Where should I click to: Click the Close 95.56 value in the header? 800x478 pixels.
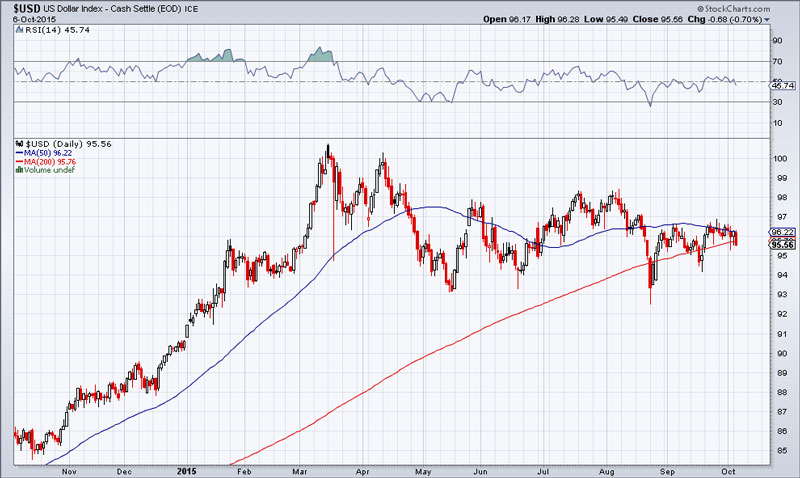pos(658,19)
